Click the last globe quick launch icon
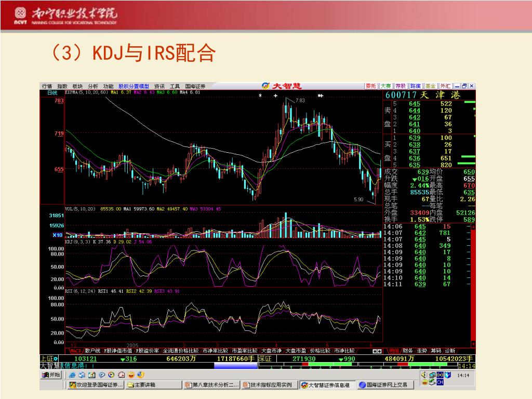Viewport: 532px width, 399px height. coord(141,375)
